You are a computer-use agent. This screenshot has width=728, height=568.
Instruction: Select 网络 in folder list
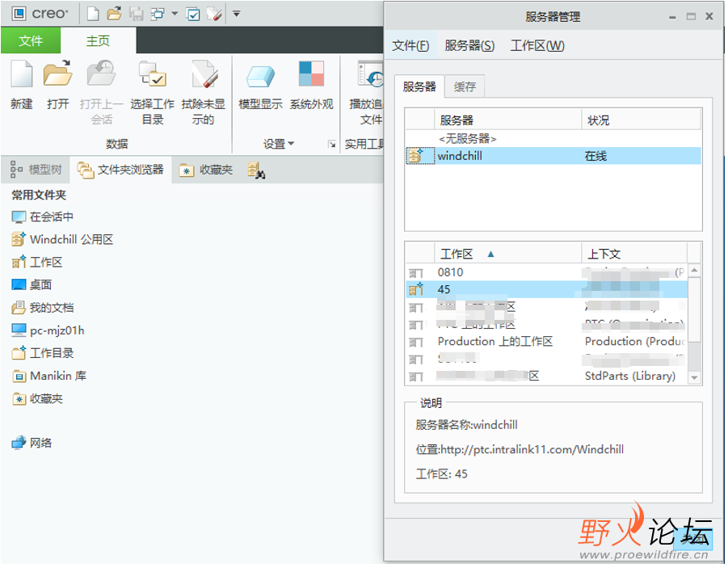coord(32,444)
